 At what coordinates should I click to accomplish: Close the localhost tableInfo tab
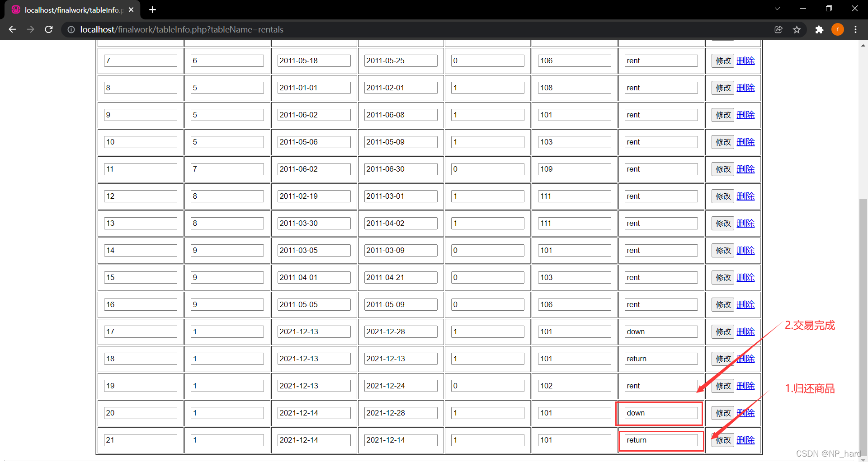point(131,9)
